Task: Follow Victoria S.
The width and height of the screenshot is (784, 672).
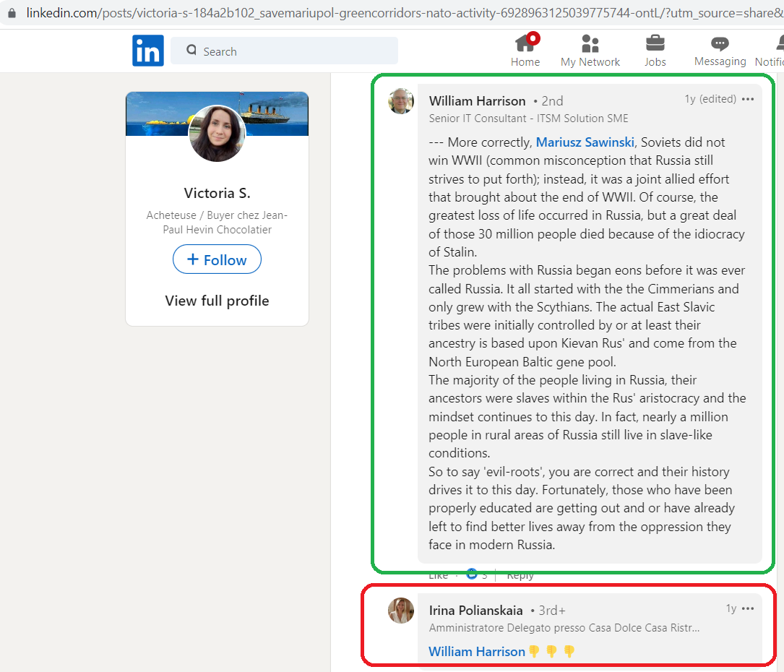Action: pyautogui.click(x=217, y=259)
